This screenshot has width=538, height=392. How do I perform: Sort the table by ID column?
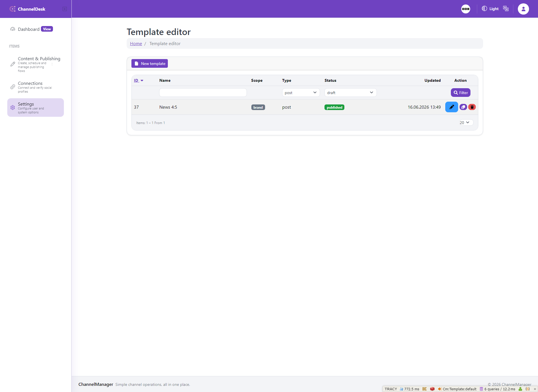coord(138,80)
